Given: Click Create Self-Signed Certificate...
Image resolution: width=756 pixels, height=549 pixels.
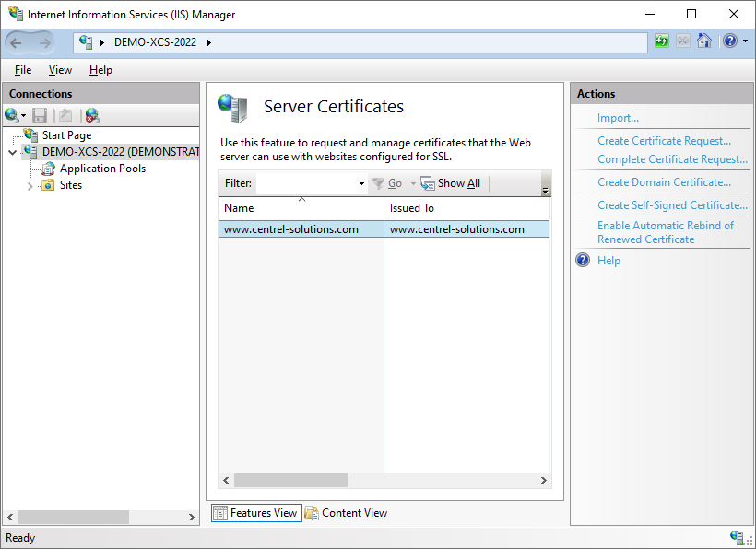Looking at the screenshot, I should (673, 205).
